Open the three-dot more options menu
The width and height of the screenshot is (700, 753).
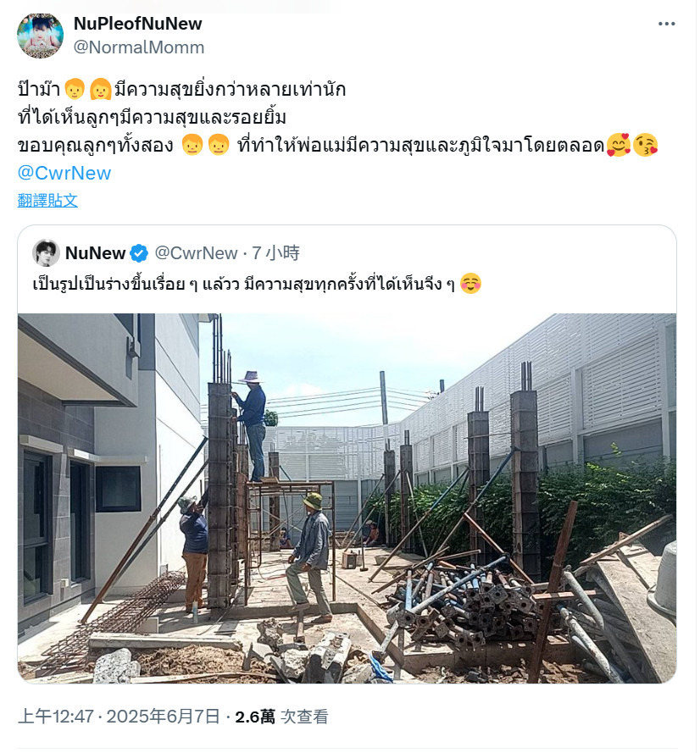(666, 24)
